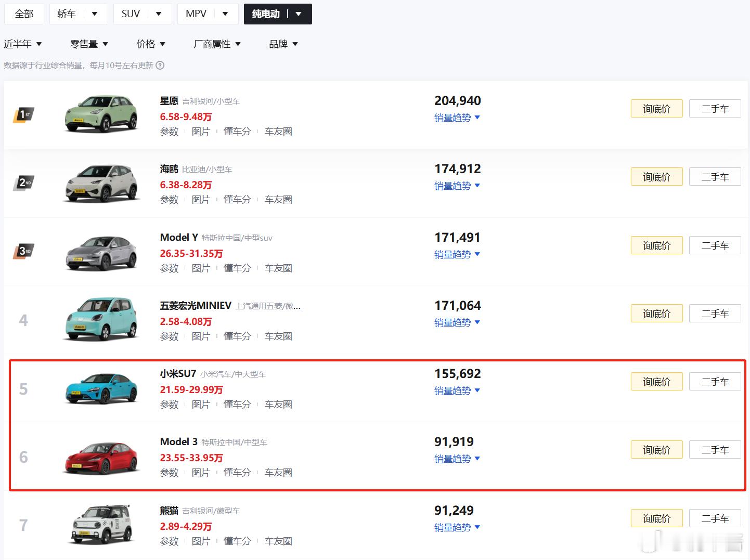
Task: Expand the SUV dropdown arrow
Action: click(159, 14)
